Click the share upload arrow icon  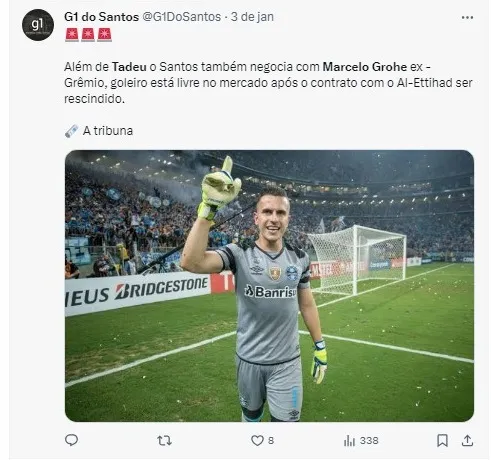(x=467, y=440)
